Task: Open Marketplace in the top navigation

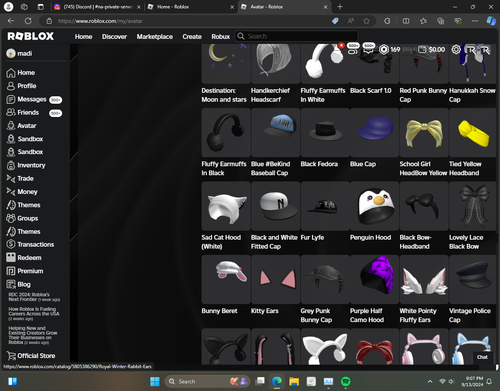Action: point(155,36)
